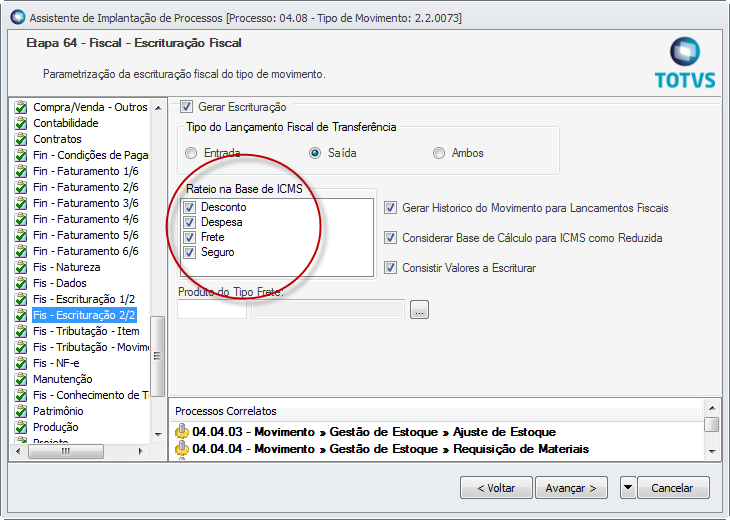This screenshot has height=520, width=730.
Task: Click the process icon for 04.04.04 Requisição de Materiais
Action: tap(182, 448)
